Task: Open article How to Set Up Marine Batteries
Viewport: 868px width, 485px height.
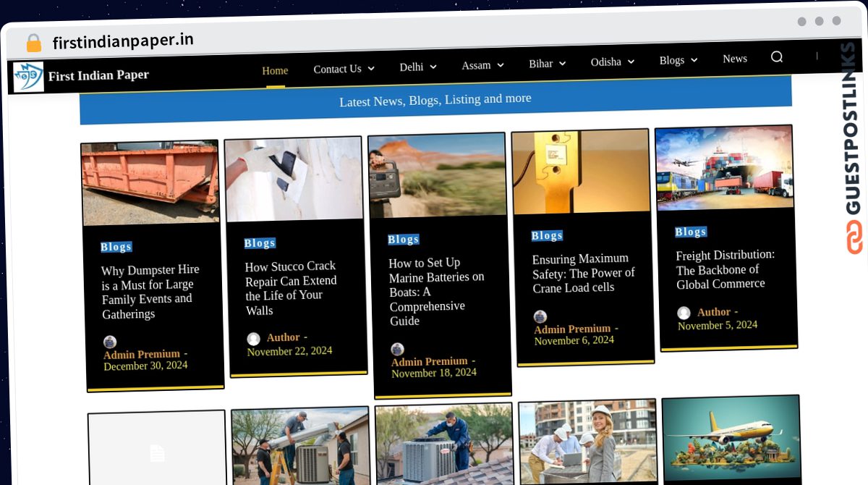Action: [x=436, y=292]
